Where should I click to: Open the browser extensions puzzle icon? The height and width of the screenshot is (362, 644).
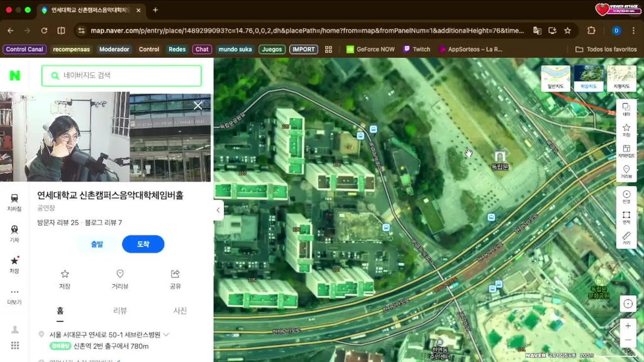click(x=592, y=31)
